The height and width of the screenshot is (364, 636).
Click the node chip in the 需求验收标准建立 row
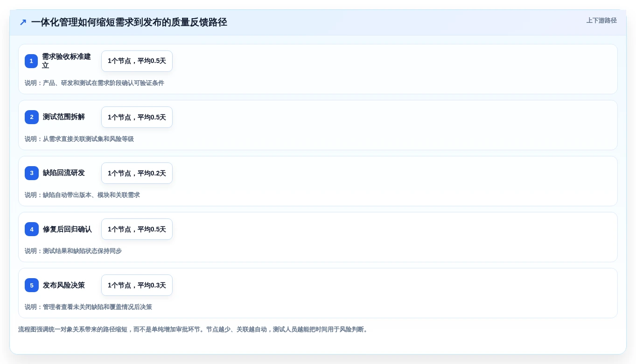tap(137, 61)
